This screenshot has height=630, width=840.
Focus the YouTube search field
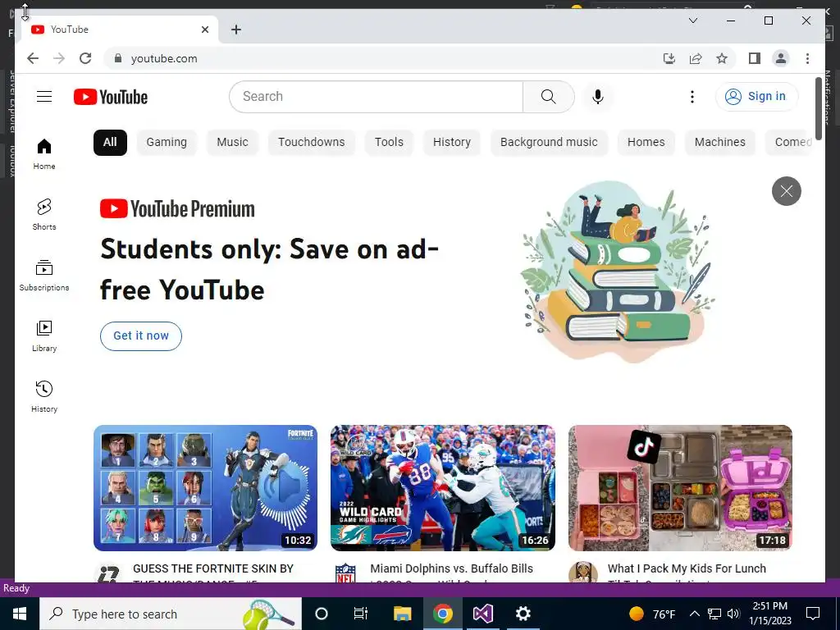click(x=376, y=97)
